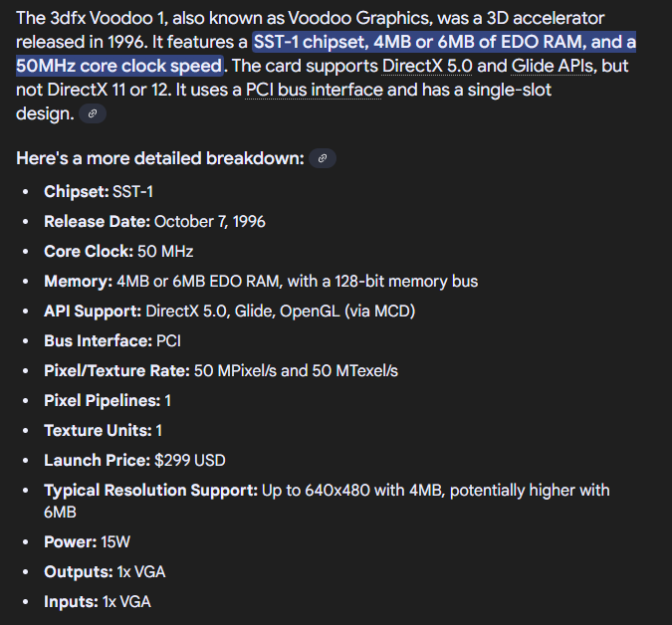
Task: Click the API Support bullet entry
Action: click(229, 311)
